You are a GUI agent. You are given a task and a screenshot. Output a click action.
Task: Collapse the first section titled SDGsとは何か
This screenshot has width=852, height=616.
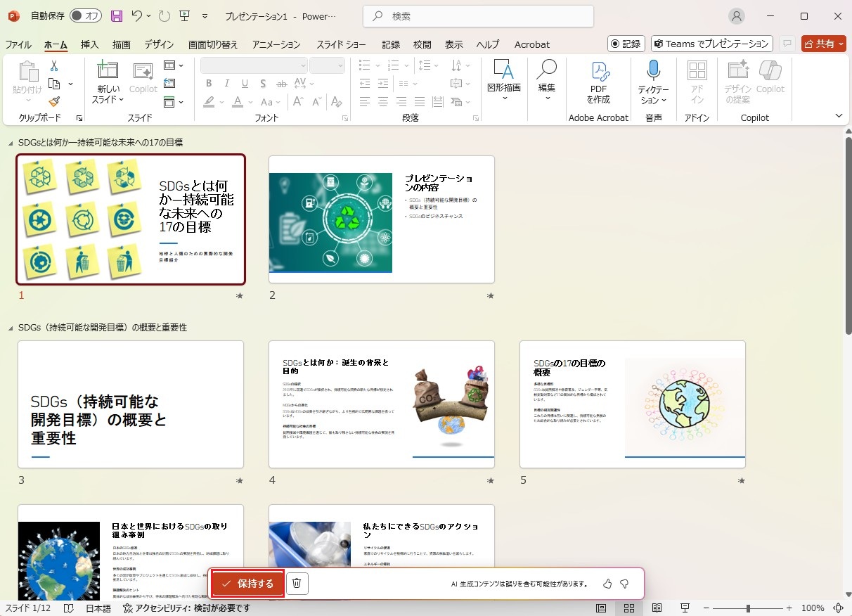click(x=11, y=143)
